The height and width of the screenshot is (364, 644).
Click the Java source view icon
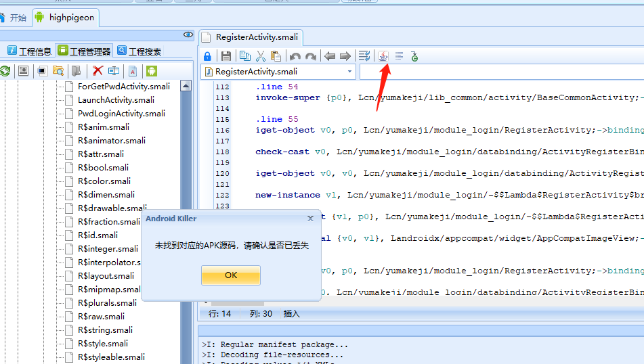click(383, 56)
